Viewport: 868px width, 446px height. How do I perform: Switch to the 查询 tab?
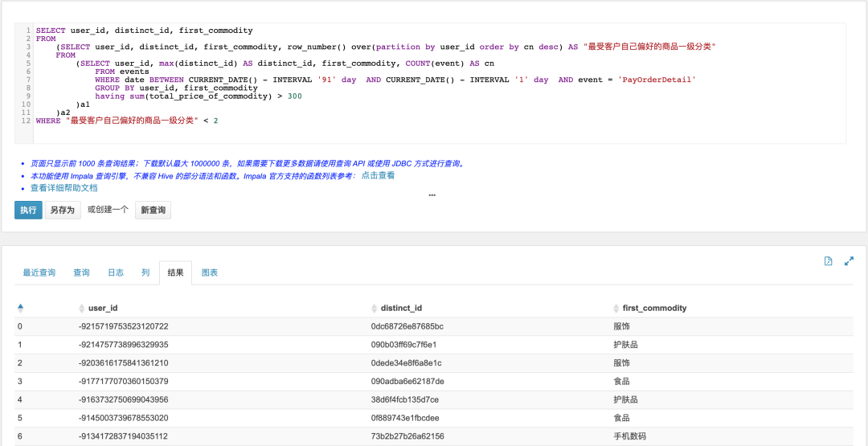tap(81, 272)
